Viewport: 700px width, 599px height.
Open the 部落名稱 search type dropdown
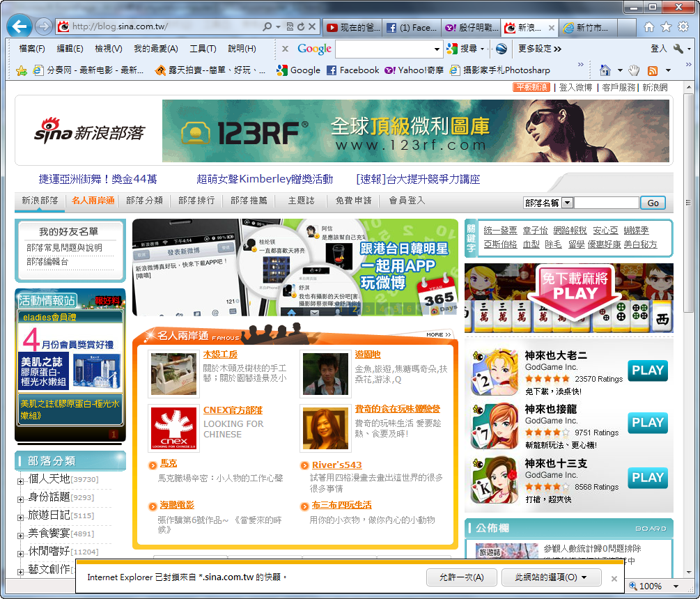click(567, 203)
